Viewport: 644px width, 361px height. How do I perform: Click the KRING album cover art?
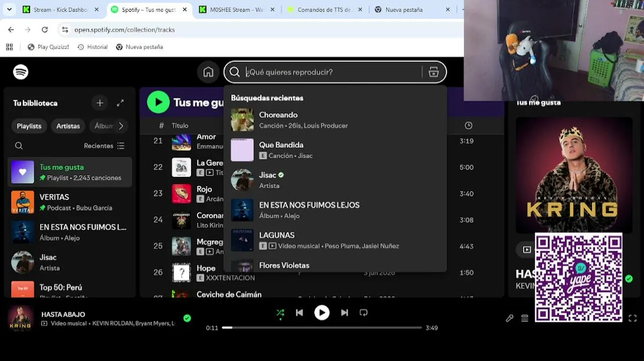pyautogui.click(x=574, y=174)
